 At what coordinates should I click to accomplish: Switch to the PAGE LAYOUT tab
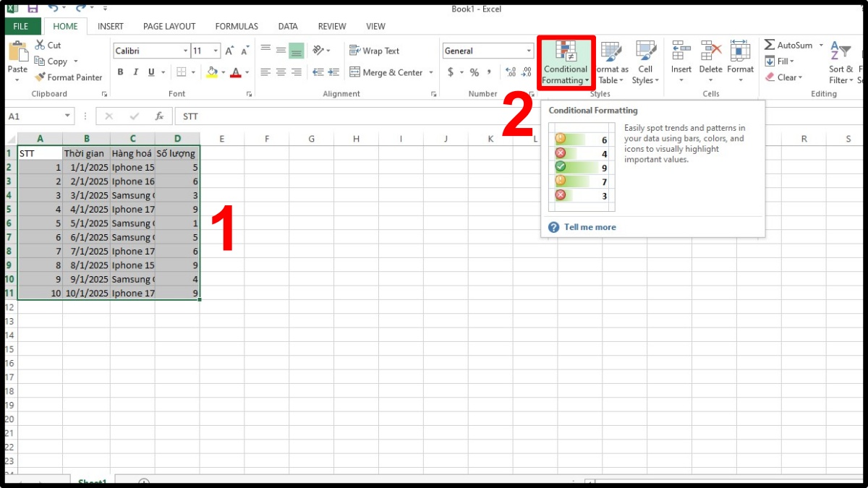pos(169,26)
